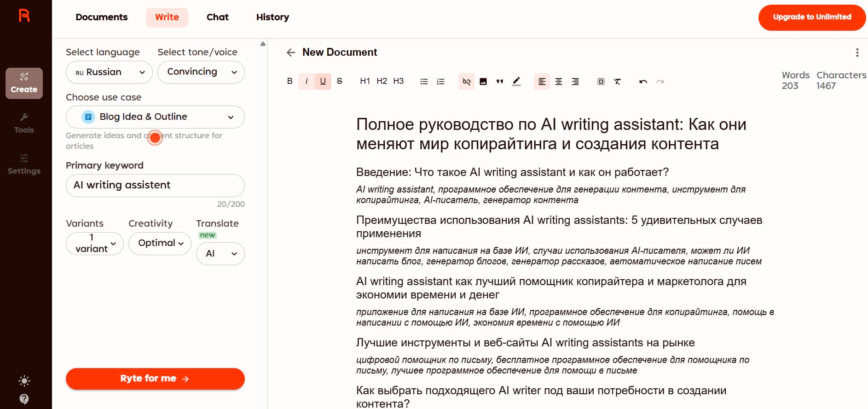The image size is (868, 409).
Task: Apply Heading 1 style
Action: point(365,81)
